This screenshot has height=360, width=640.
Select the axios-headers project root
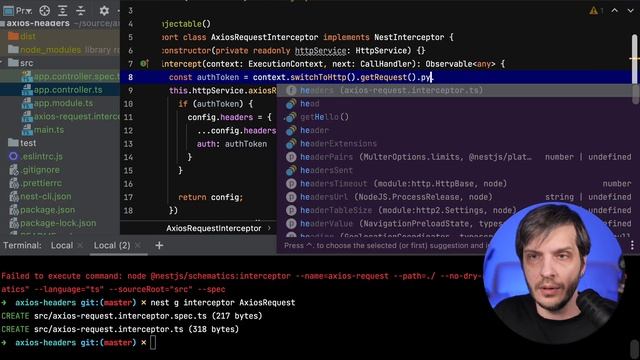point(38,23)
